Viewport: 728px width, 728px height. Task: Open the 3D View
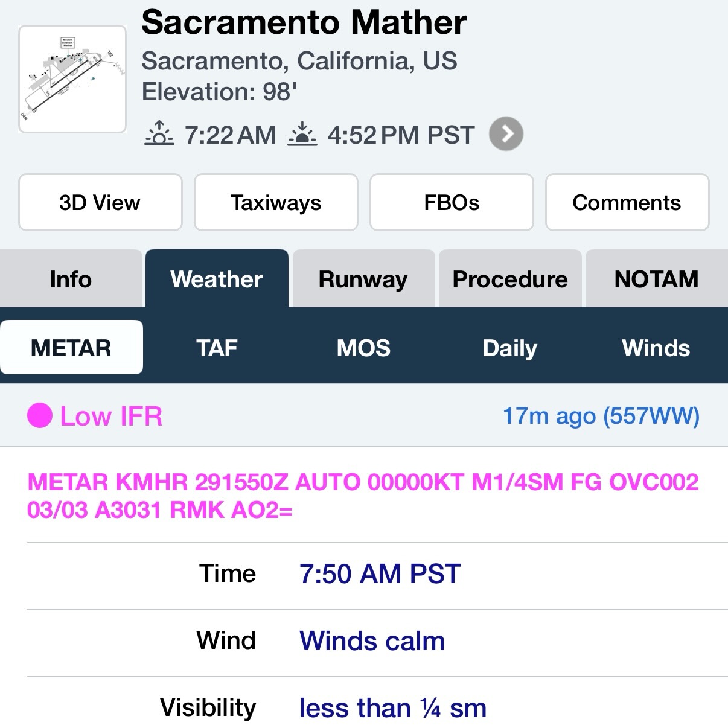(x=100, y=202)
